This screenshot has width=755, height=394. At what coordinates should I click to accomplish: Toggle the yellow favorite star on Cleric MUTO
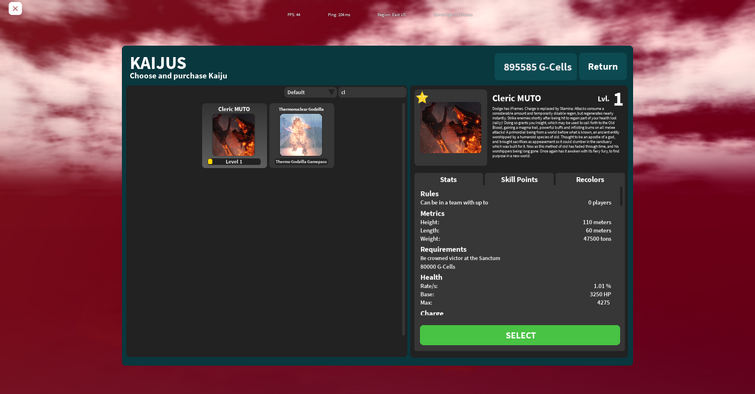(422, 98)
